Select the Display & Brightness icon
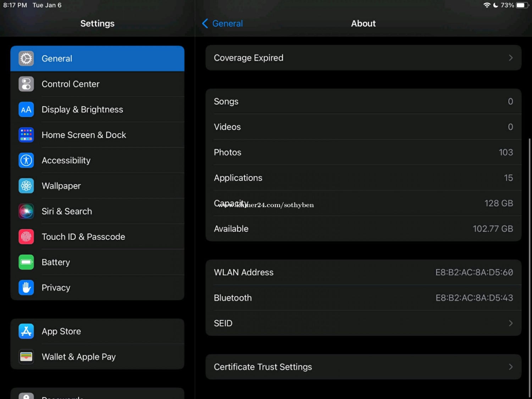Viewport: 532px width, 399px height. (26, 110)
